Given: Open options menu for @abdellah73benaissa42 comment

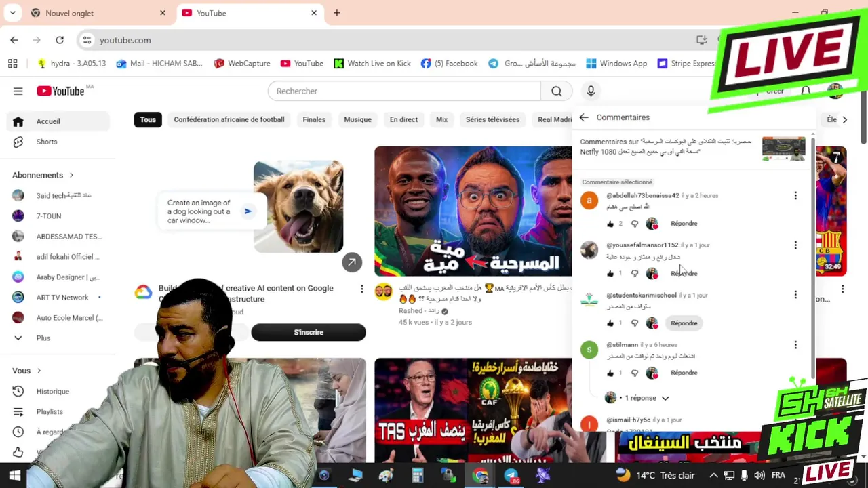Looking at the screenshot, I should [x=795, y=196].
